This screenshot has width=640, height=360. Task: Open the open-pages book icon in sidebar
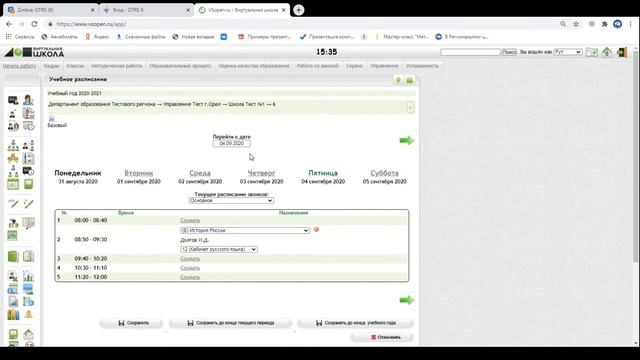click(28, 256)
